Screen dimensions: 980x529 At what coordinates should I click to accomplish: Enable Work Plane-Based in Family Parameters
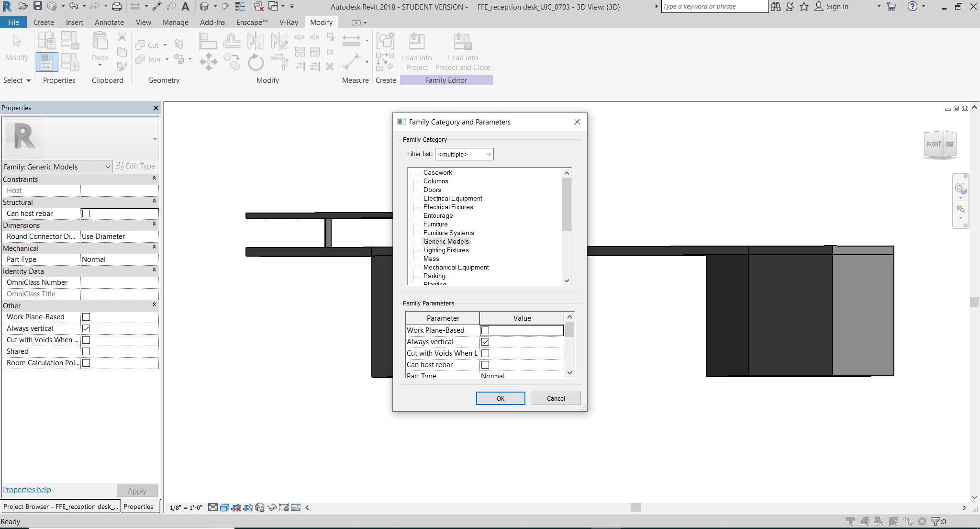(486, 330)
